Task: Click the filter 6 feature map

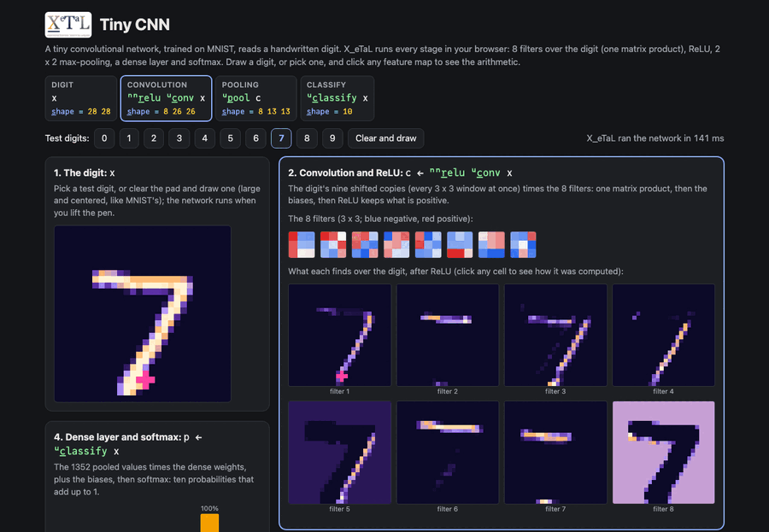Action: (x=448, y=453)
